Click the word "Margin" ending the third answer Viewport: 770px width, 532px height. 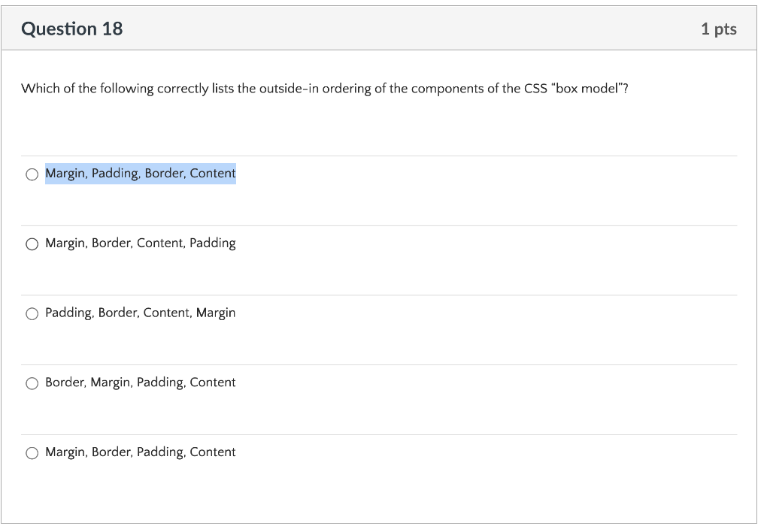(216, 313)
